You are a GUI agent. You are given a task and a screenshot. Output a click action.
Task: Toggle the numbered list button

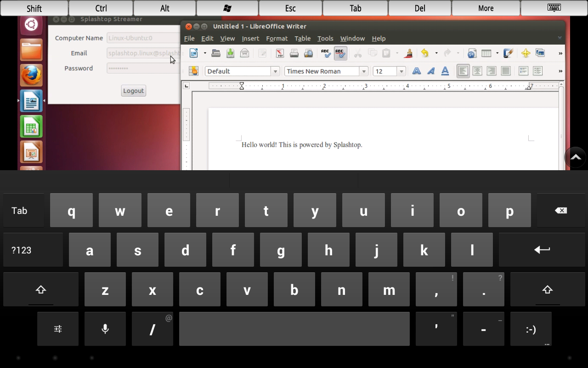coord(523,71)
